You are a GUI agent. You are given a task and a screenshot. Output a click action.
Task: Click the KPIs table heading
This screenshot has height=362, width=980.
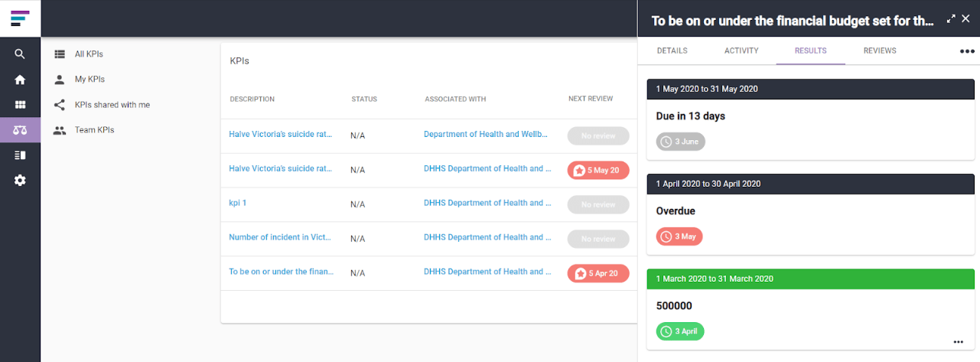pos(239,60)
